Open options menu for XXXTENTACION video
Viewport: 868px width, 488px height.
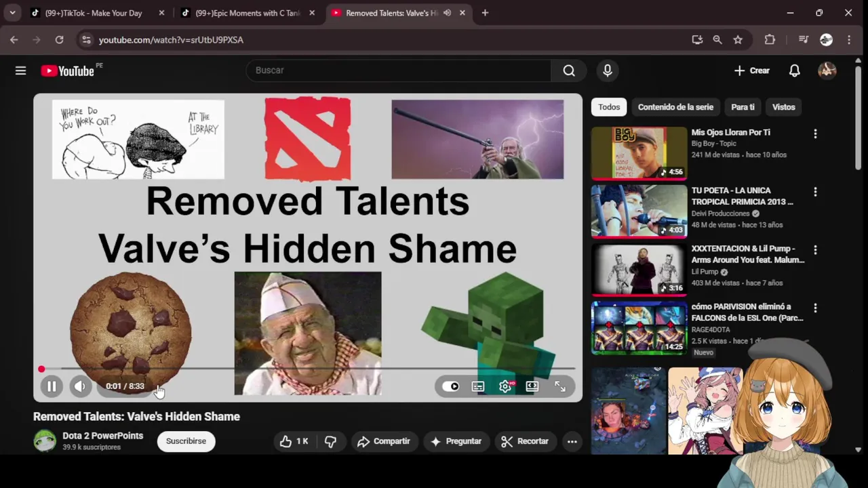[815, 250]
